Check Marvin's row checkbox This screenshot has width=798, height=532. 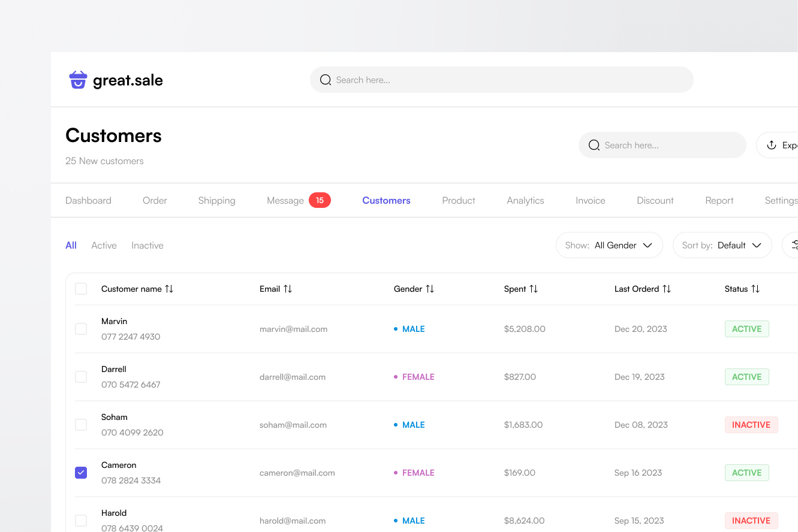[81, 329]
